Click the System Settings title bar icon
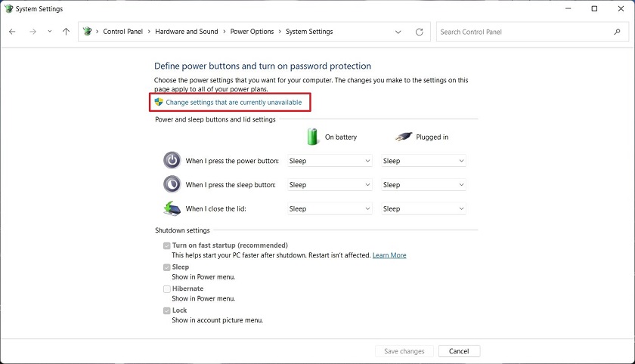635x364 pixels. [x=8, y=8]
